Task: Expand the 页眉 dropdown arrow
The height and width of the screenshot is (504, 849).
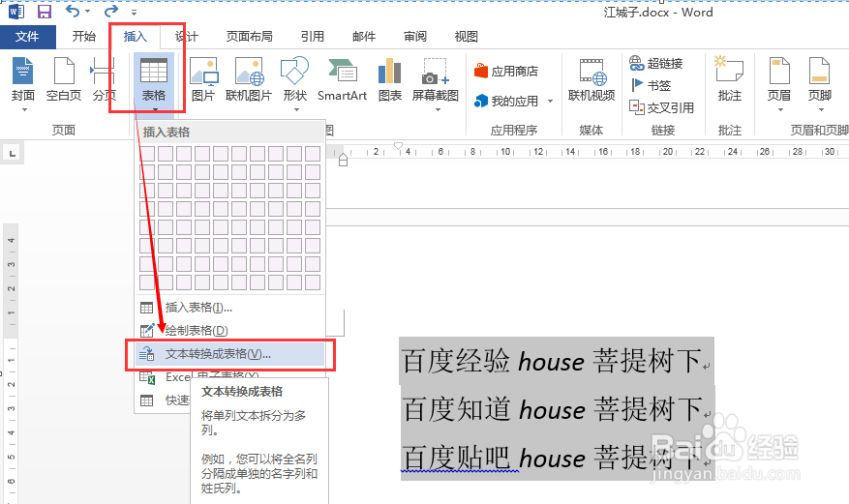Action: point(780,109)
